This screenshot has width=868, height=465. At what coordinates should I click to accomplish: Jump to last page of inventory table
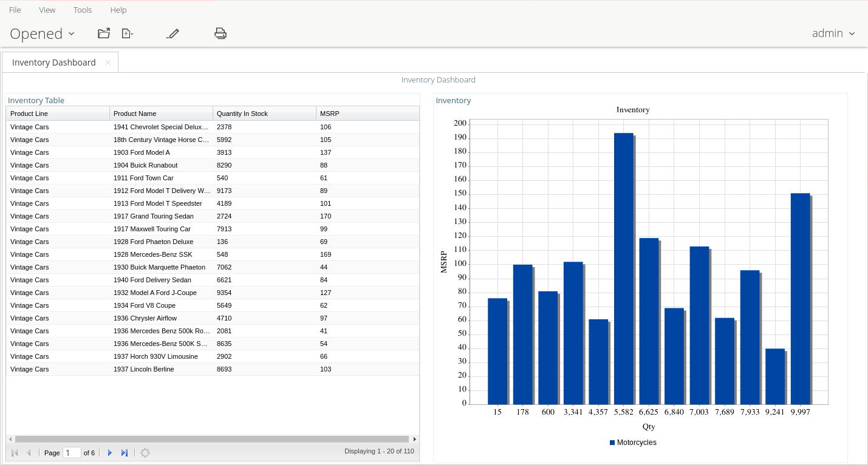[125, 453]
